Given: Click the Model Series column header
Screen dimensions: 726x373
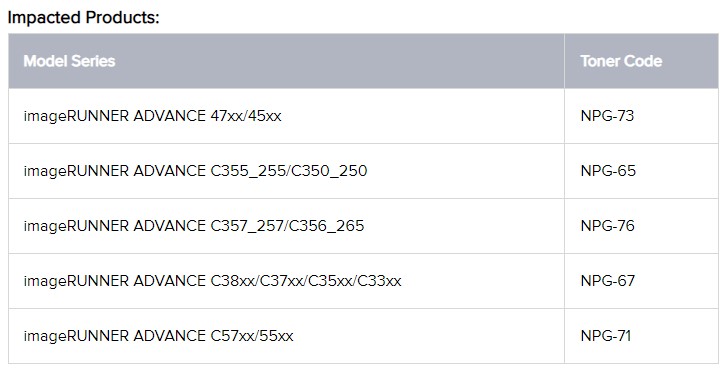Looking at the screenshot, I should 69,61.
